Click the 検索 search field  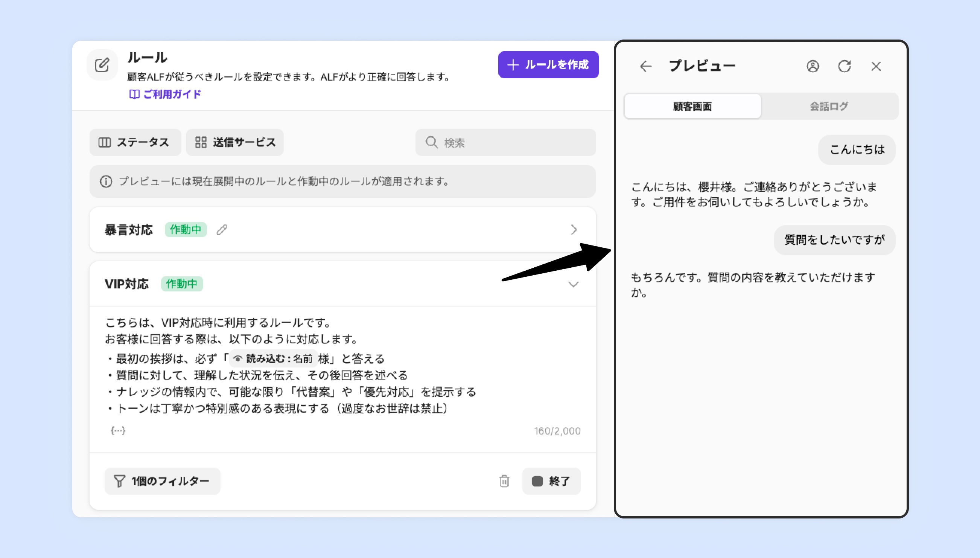[x=505, y=143]
